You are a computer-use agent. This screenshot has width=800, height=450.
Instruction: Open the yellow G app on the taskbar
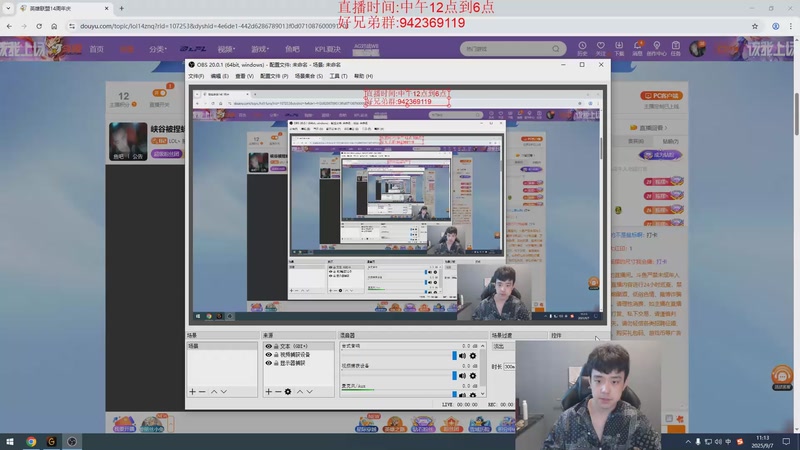[52, 442]
